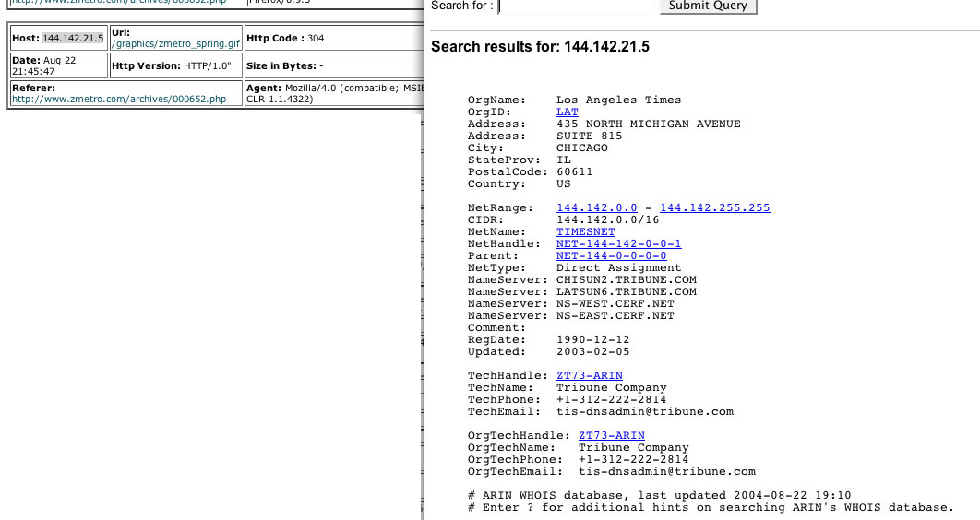Open the NET-144-142-0-0-1 NetHandle link
Screen dimensions: 980x520
point(619,243)
